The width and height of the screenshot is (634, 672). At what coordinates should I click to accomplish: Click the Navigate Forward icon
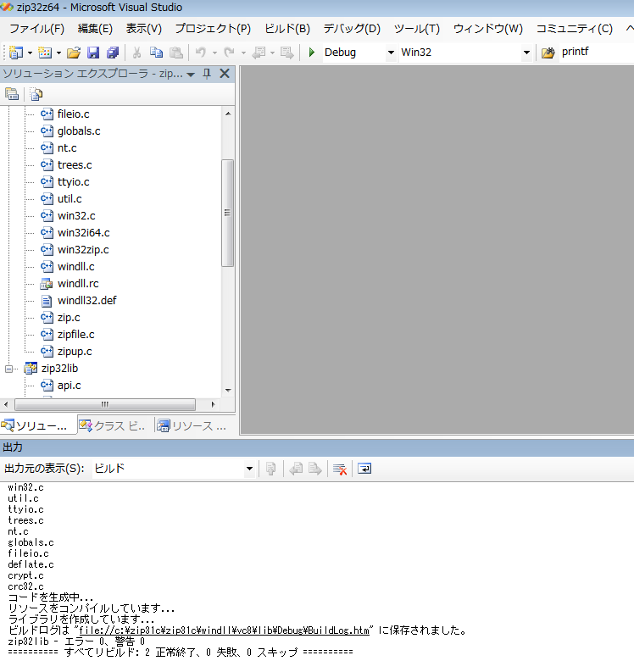click(x=286, y=53)
